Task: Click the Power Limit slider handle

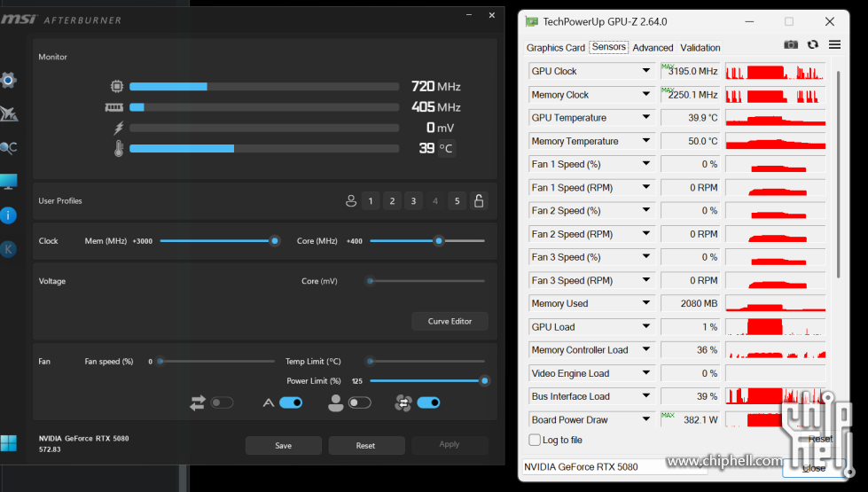Action: (484, 381)
